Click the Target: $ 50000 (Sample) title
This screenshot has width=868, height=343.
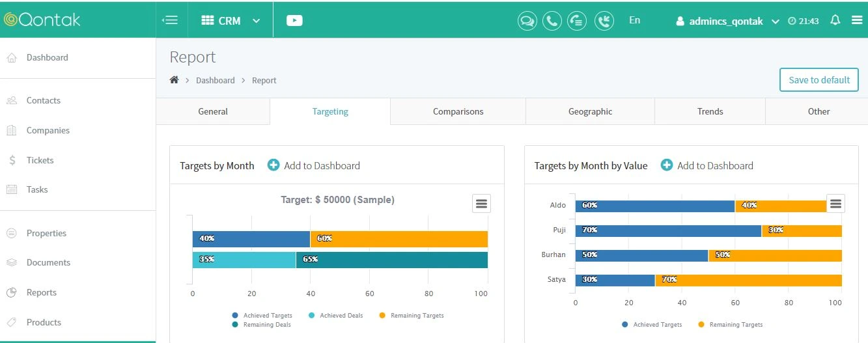click(337, 200)
